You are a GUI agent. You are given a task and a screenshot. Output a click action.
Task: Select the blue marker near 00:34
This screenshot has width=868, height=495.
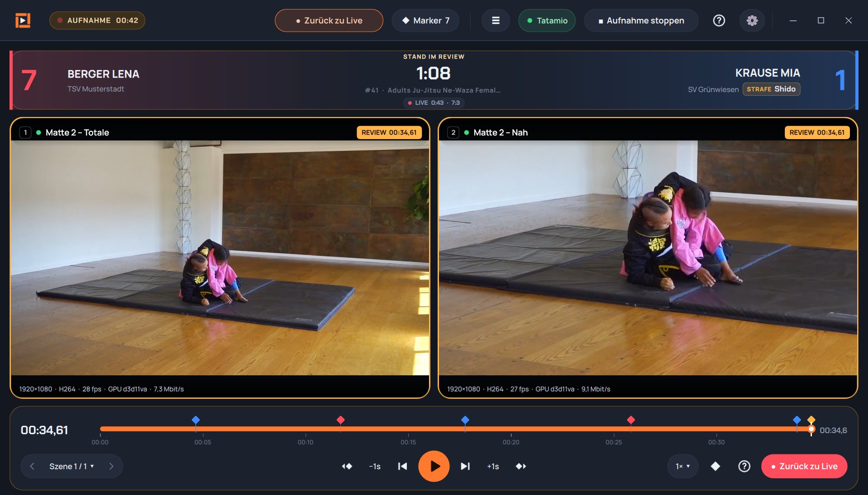click(x=797, y=420)
